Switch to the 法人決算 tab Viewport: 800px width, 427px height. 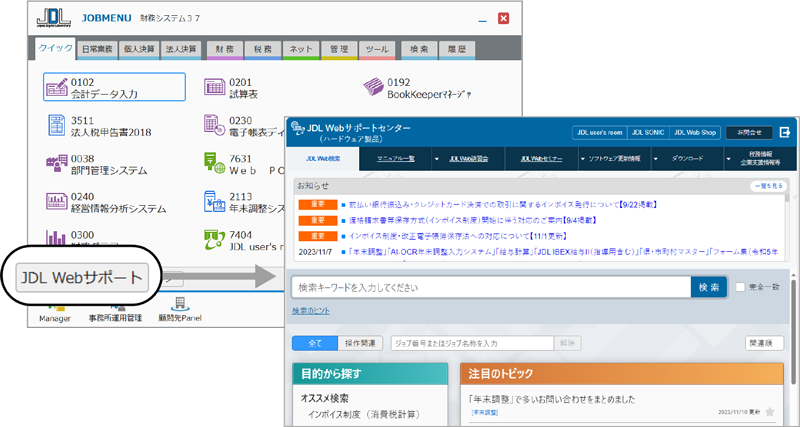(181, 50)
